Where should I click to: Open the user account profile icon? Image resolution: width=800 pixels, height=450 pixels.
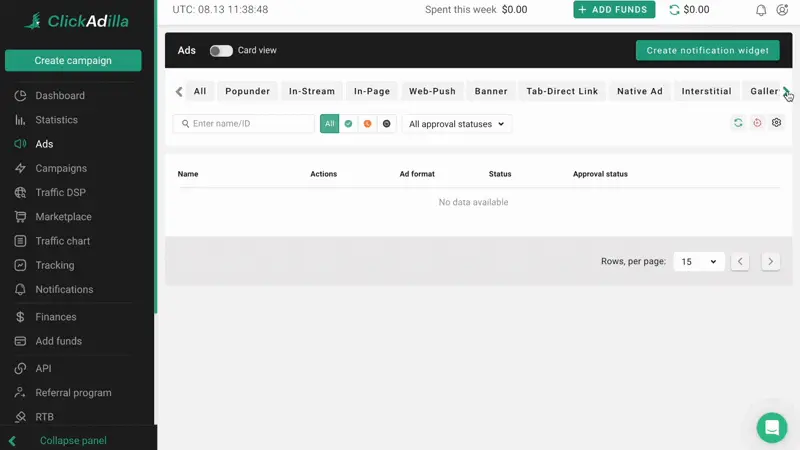[x=782, y=10]
